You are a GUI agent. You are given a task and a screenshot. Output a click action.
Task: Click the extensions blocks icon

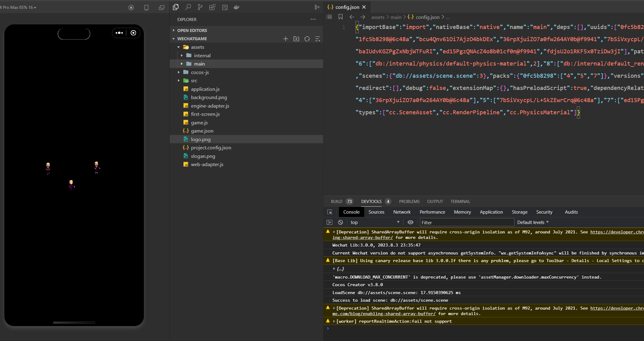[x=212, y=7]
